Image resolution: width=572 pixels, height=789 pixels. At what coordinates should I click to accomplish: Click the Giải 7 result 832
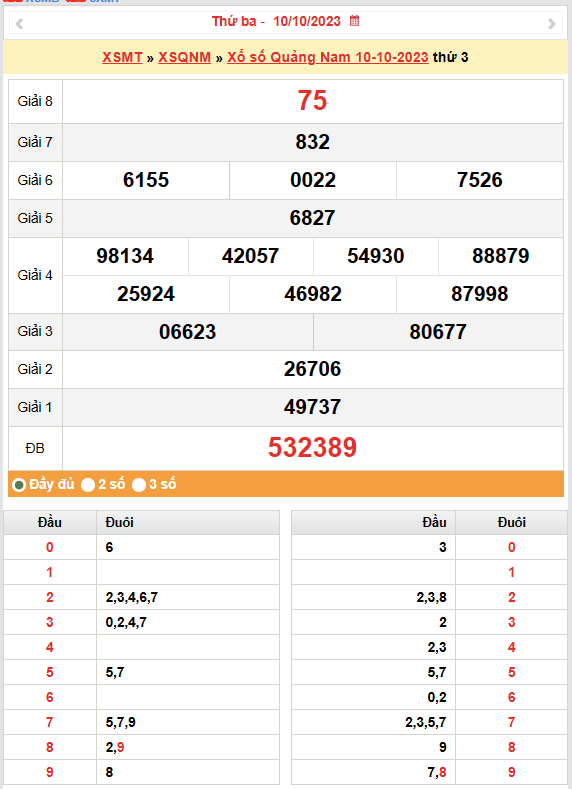[312, 142]
